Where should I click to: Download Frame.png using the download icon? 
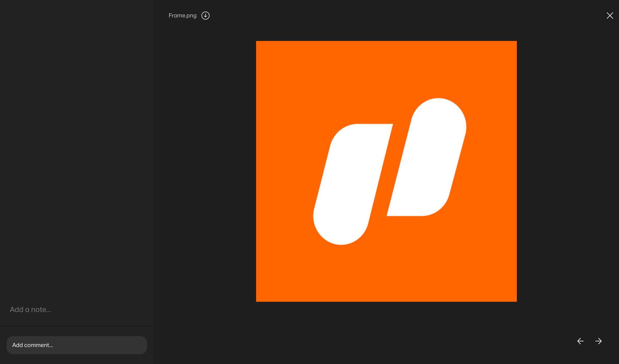click(x=205, y=15)
